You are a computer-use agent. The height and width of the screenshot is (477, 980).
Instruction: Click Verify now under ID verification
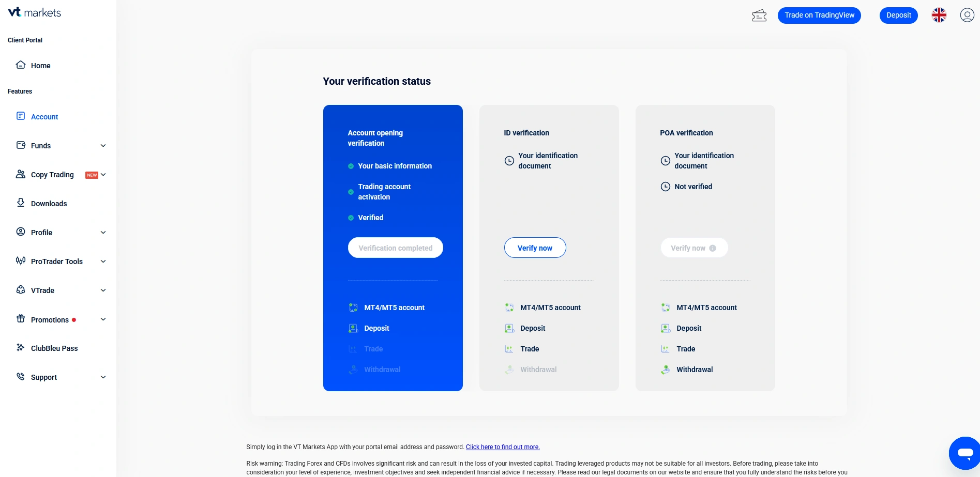(535, 248)
